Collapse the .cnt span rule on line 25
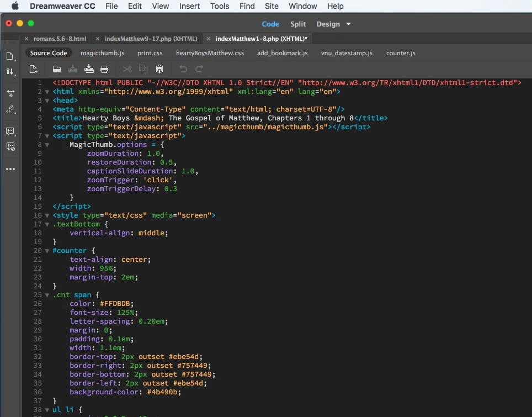Image resolution: width=532 pixels, height=417 pixels. coord(47,295)
